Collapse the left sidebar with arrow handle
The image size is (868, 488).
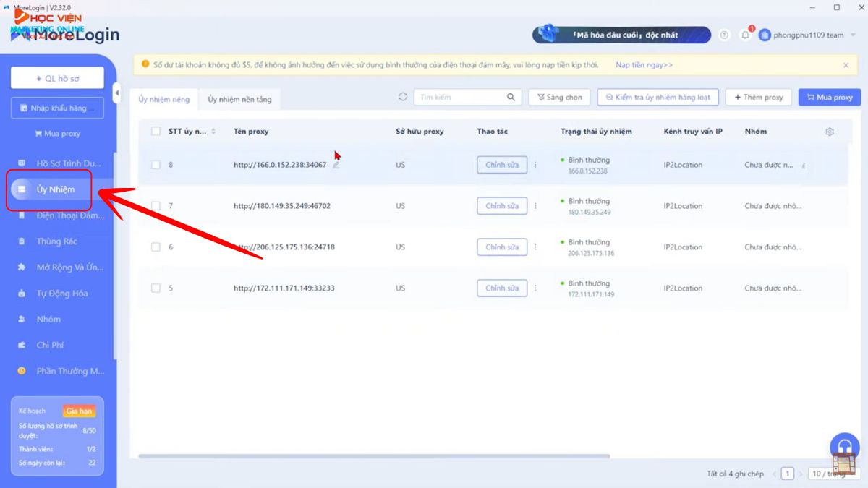pyautogui.click(x=117, y=93)
